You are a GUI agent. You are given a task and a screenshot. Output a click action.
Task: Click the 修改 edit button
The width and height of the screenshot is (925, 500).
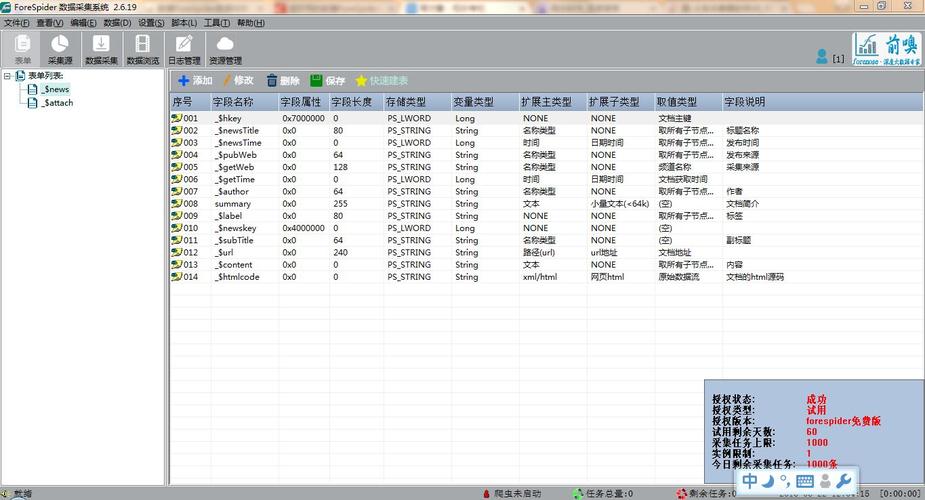click(238, 80)
